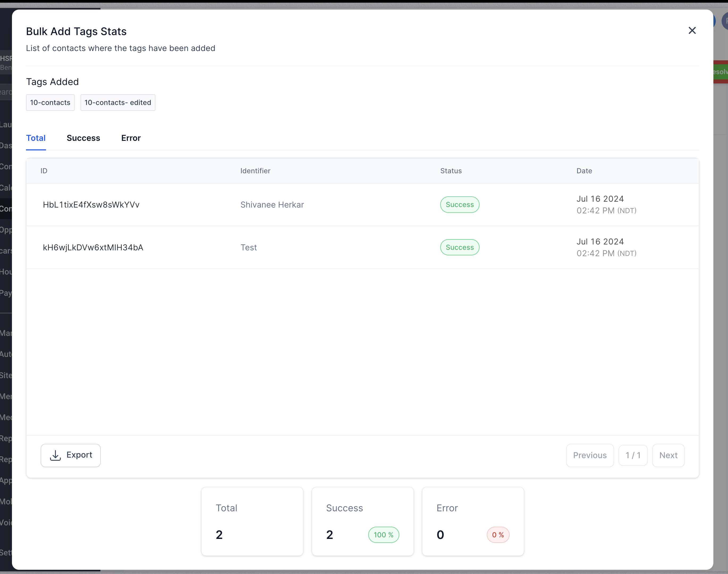Screen dimensions: 728x574
Task: Click contact ID kH6wjLkDVw6xtMIH34bA
Action: [93, 247]
